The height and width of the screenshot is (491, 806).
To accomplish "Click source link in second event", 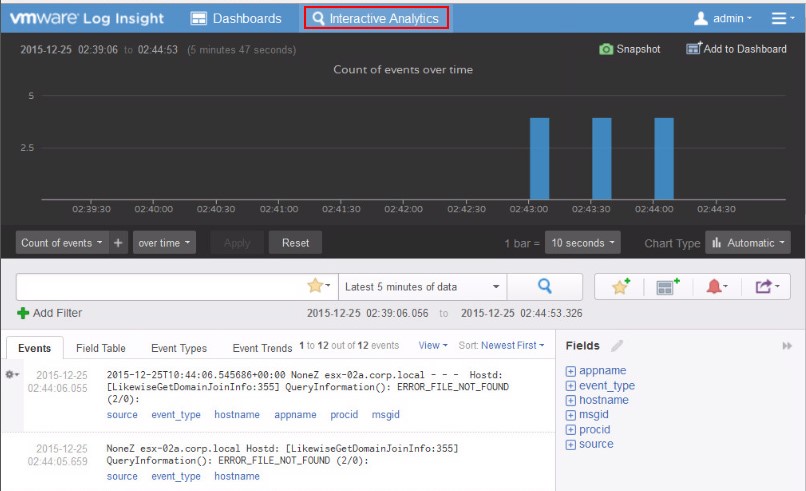I will (x=122, y=476).
